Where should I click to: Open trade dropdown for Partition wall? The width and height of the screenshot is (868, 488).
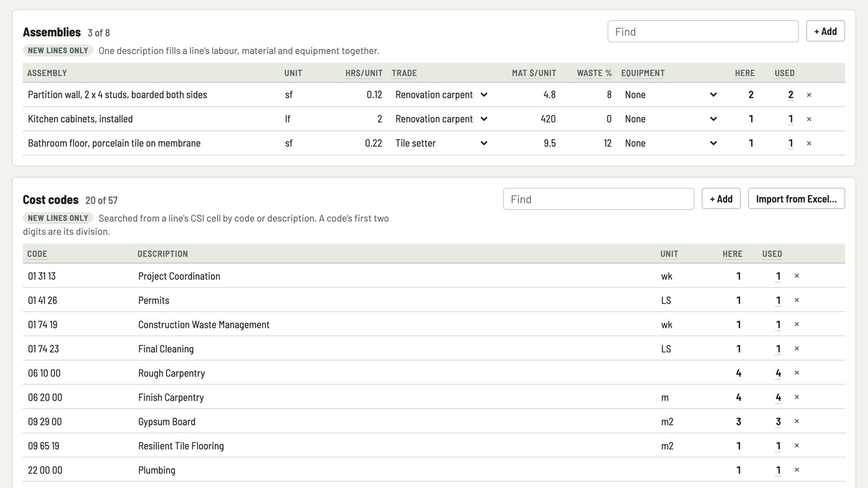tap(441, 95)
